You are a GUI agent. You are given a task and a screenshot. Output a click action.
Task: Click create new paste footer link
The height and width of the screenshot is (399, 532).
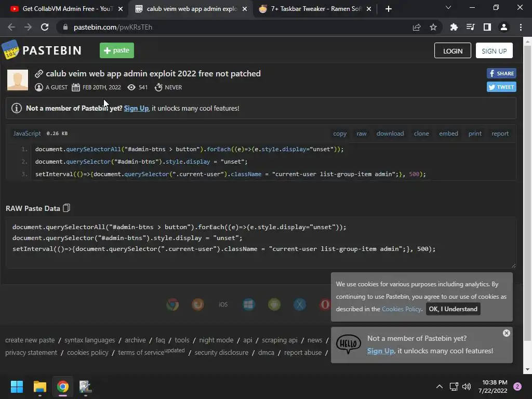click(30, 340)
